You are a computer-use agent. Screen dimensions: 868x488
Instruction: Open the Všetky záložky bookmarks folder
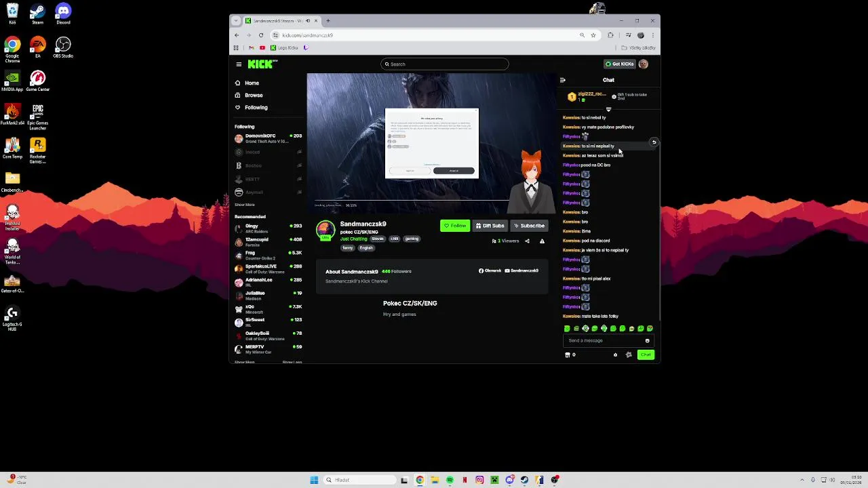coord(639,47)
